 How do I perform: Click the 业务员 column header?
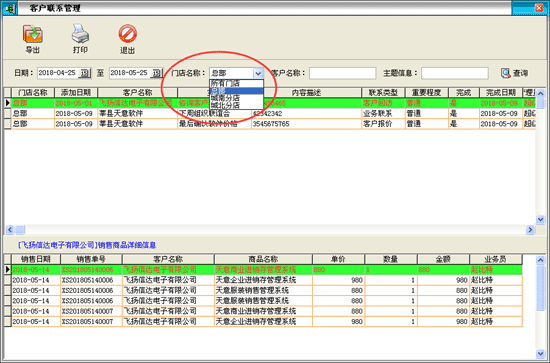coord(496,259)
